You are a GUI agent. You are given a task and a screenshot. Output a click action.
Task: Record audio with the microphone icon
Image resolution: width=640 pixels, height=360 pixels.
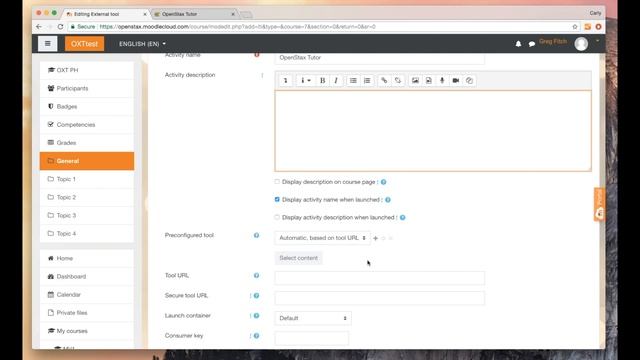point(442,80)
